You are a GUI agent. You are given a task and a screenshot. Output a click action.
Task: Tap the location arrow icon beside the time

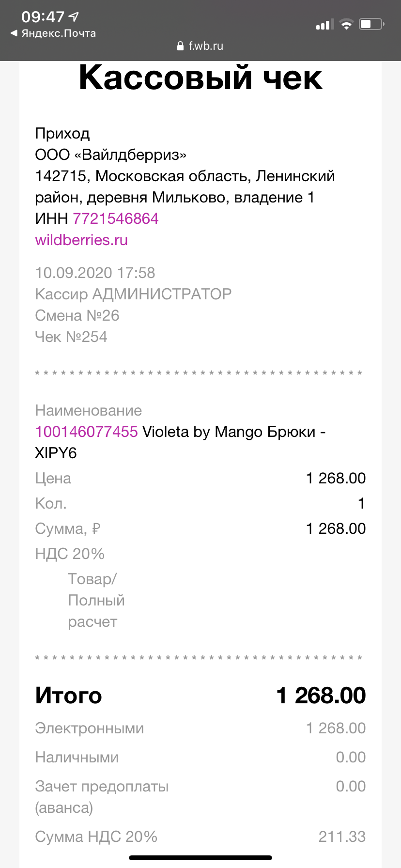(x=74, y=17)
